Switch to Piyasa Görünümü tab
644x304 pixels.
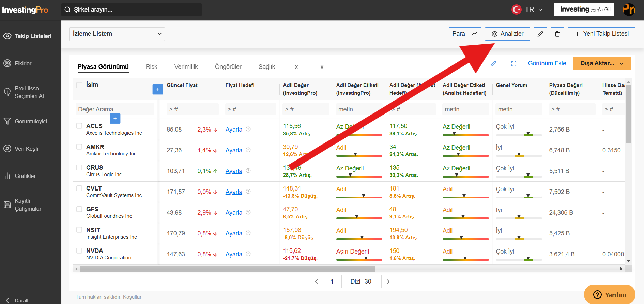tap(103, 67)
